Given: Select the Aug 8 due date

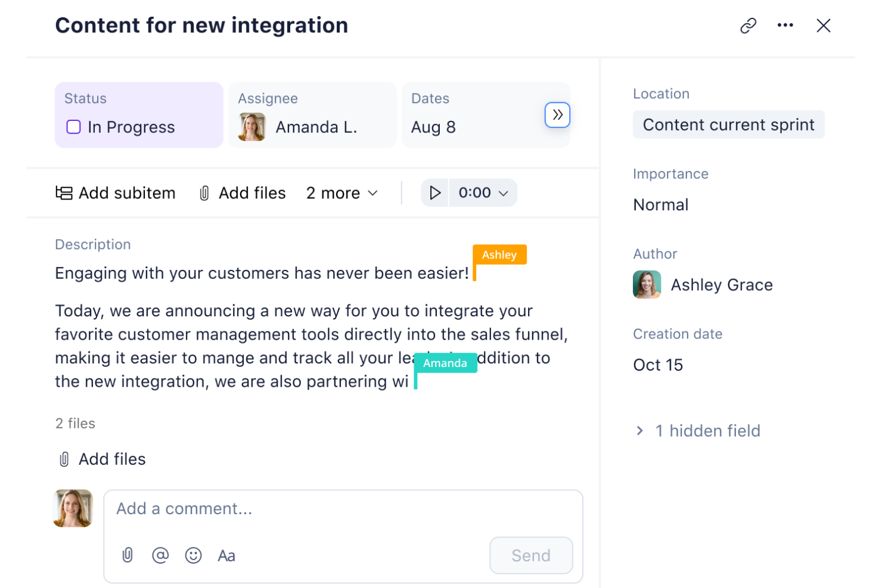Looking at the screenshot, I should pos(433,127).
